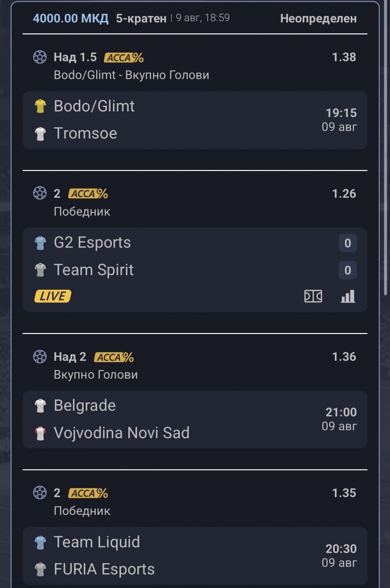Open the Belgrade vs Vojvodina Novi Sad match
This screenshot has width=390, height=588.
pos(195,419)
